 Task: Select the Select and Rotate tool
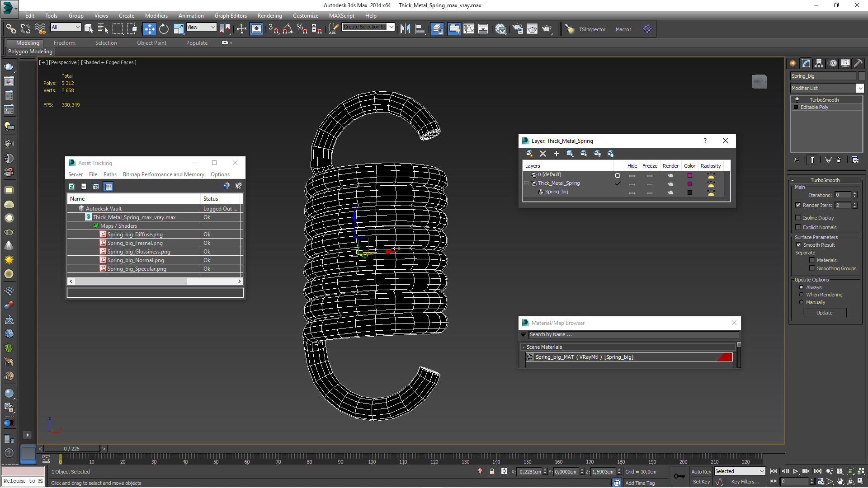tap(164, 29)
